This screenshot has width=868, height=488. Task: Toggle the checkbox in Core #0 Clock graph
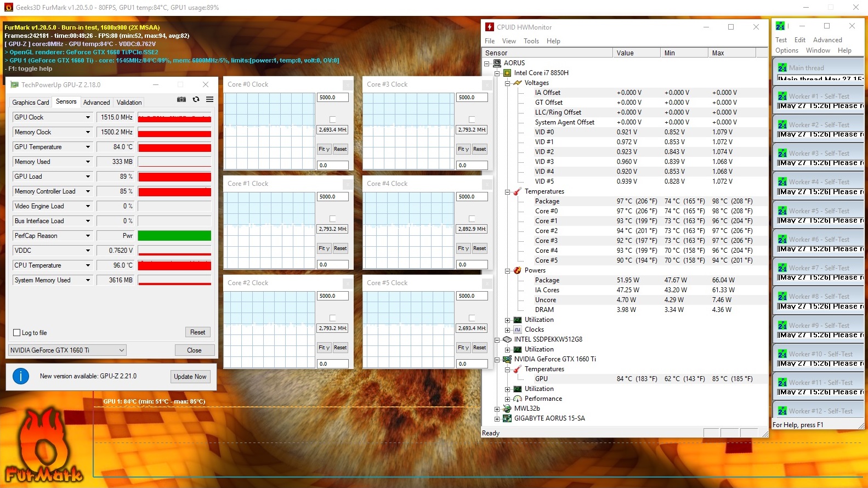tap(333, 119)
